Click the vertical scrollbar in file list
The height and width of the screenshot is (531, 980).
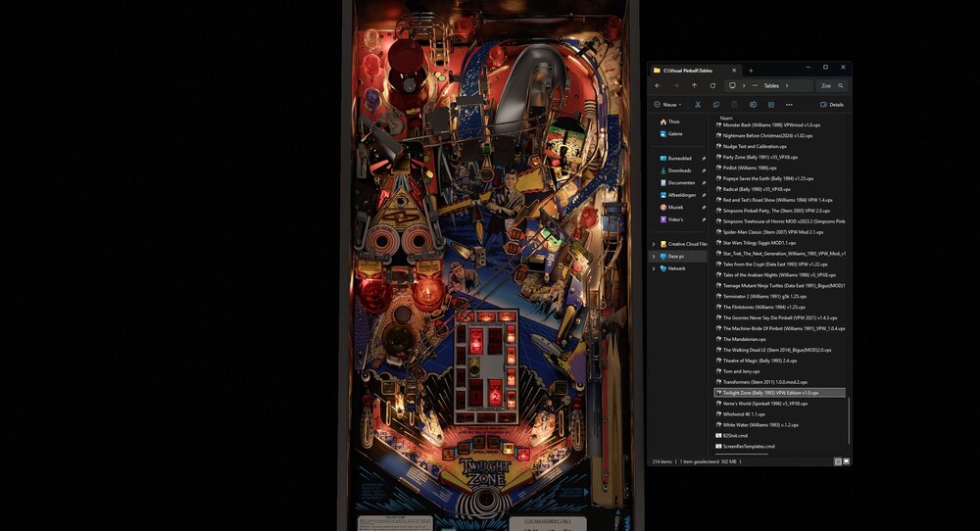tap(849, 420)
